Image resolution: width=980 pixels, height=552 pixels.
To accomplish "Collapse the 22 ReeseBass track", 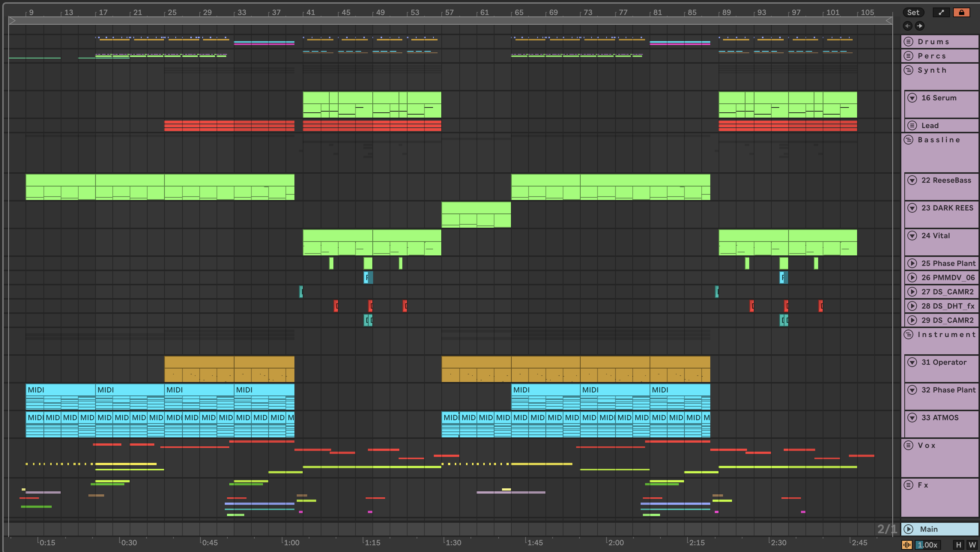I will point(912,181).
